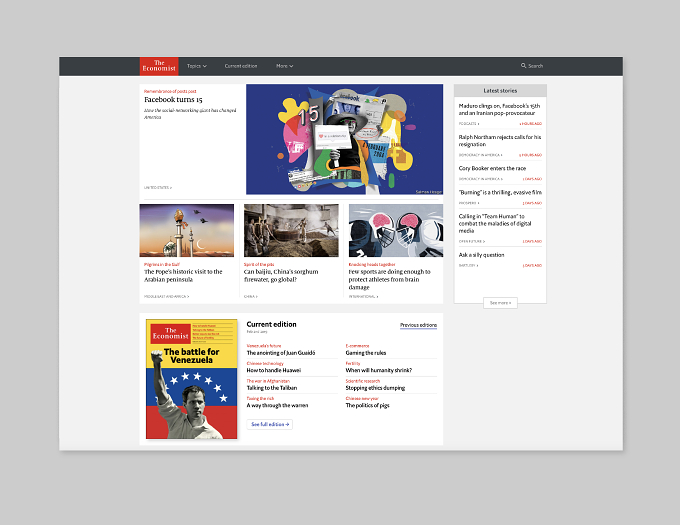This screenshot has width=680, height=525.
Task: Open Cory Booker enters the race
Action: pyautogui.click(x=492, y=168)
